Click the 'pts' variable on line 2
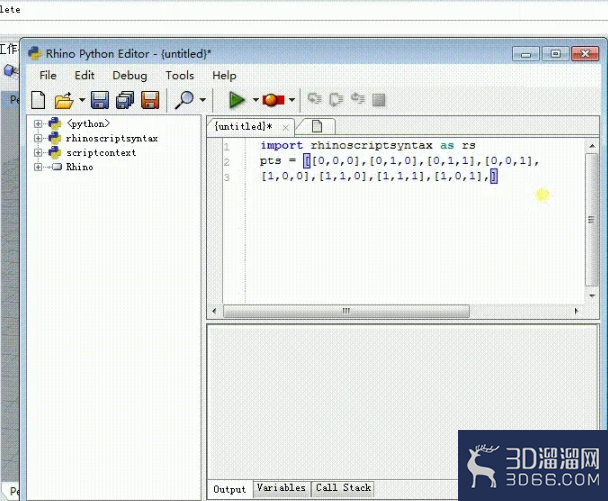 click(x=270, y=161)
